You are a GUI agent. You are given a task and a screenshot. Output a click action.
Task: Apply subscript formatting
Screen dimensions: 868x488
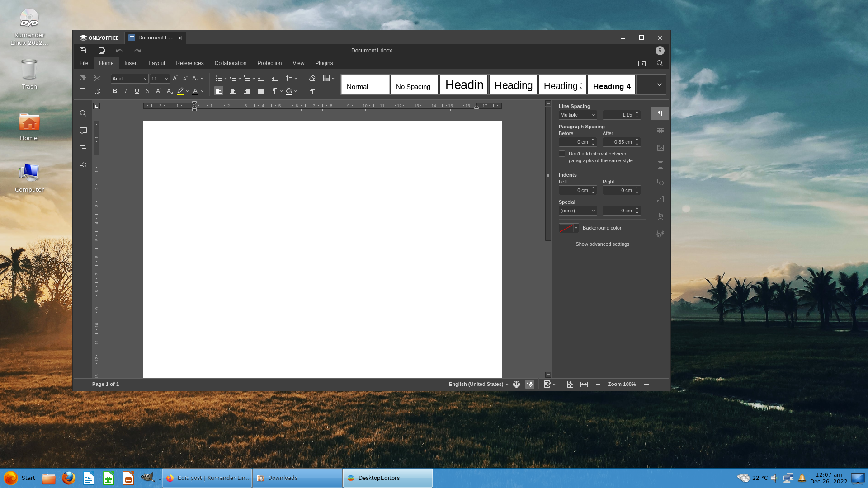coord(170,91)
